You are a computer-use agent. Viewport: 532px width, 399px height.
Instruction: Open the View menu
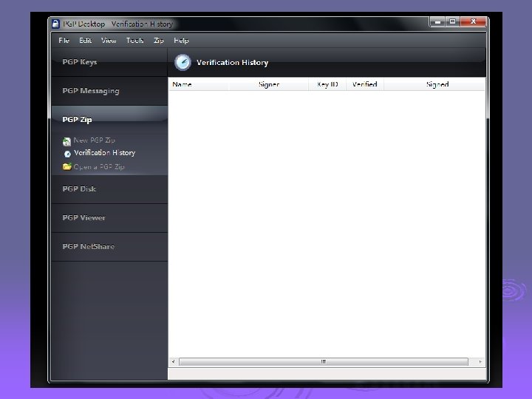[109, 41]
